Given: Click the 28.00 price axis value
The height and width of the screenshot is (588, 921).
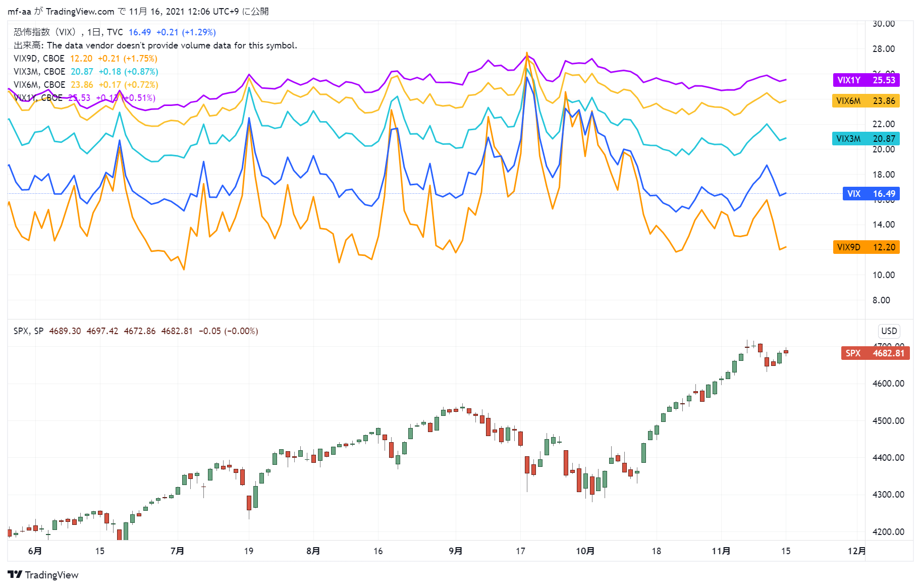Looking at the screenshot, I should click(884, 49).
